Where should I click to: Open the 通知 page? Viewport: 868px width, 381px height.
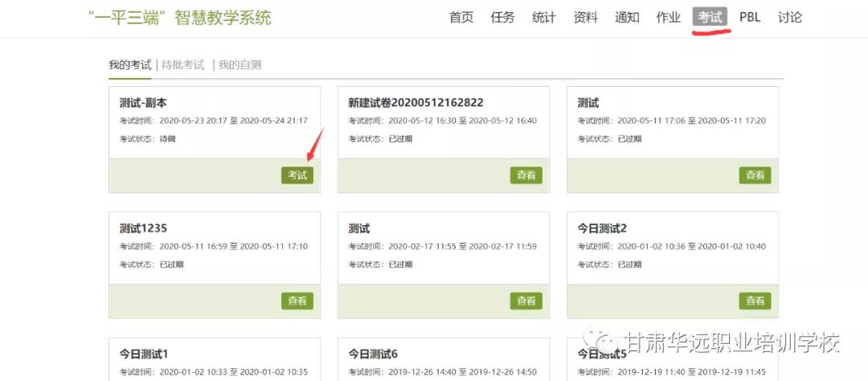(627, 17)
